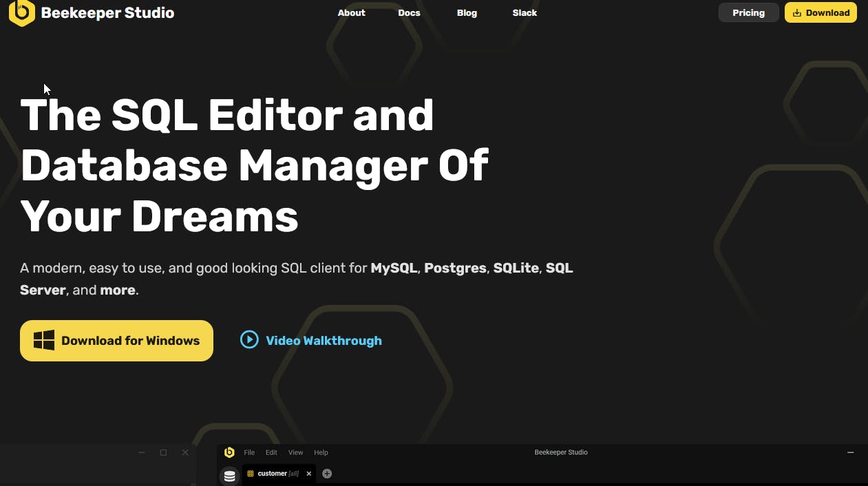The image size is (868, 486).
Task: Click the download arrow icon in the header
Action: coord(797,12)
